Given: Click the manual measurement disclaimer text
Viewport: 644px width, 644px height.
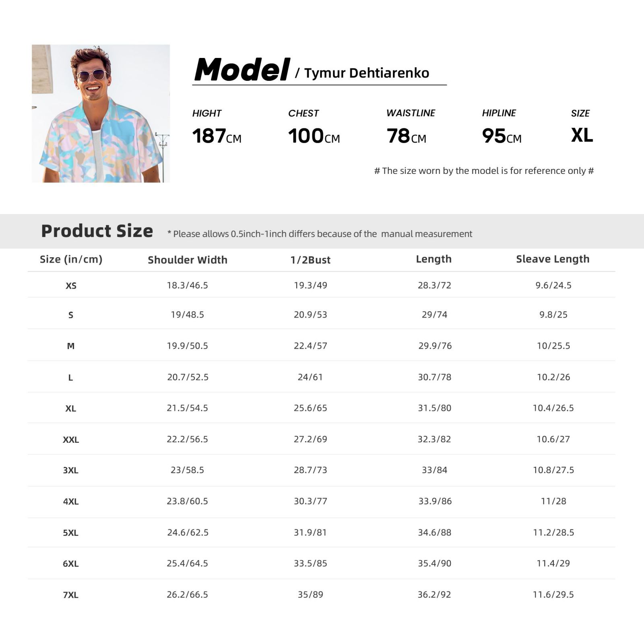Looking at the screenshot, I should [320, 234].
